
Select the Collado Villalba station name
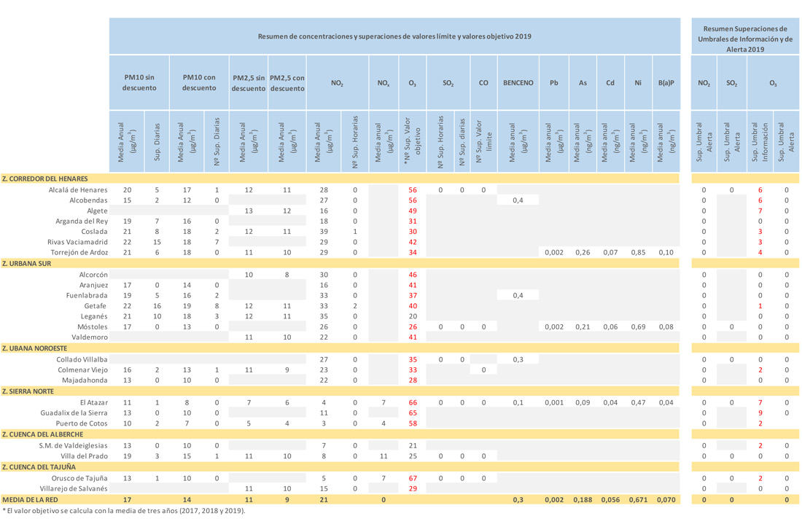(82, 360)
